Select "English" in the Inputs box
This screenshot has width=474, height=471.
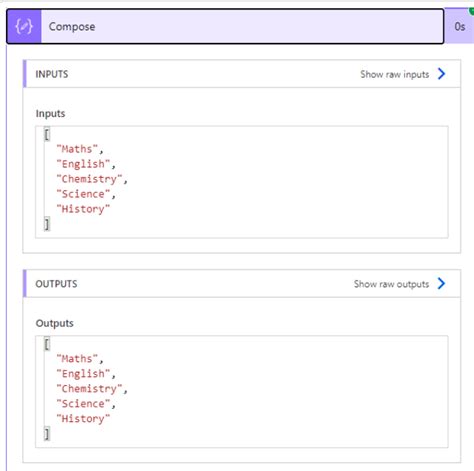point(83,164)
